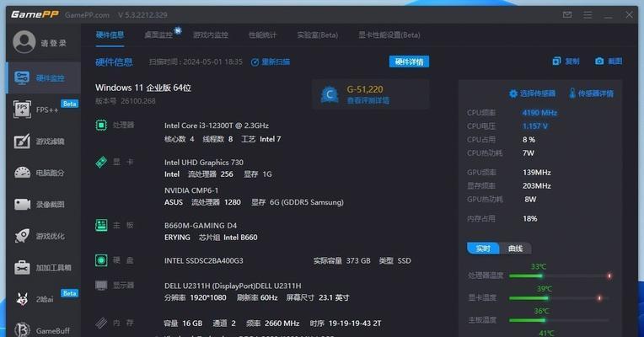Click the user avatar to log in
This screenshot has height=337, width=644.
pos(24,42)
